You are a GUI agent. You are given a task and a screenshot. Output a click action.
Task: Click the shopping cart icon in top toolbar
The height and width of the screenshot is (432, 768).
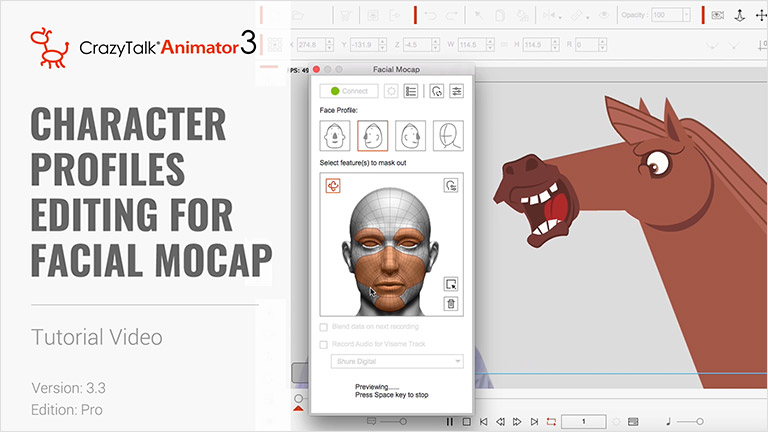coord(346,16)
